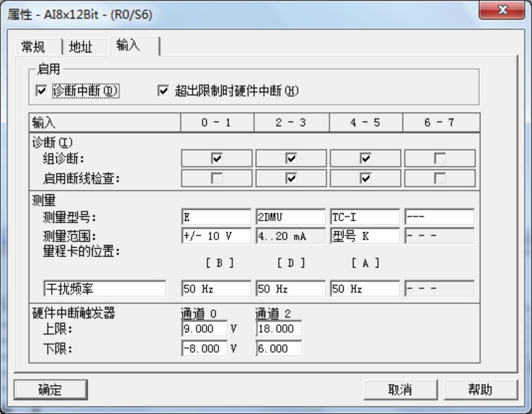
Task: Open 测量型号 field showing TC-I
Action: click(x=365, y=217)
